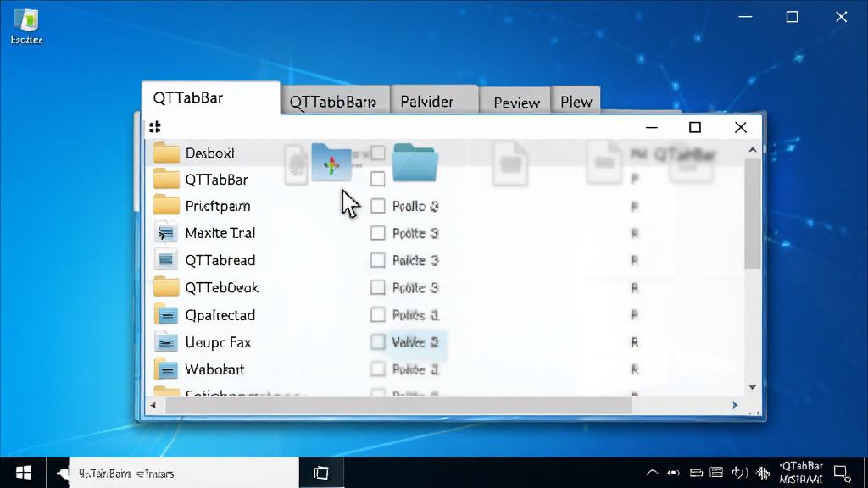Viewport: 868px width, 488px height.
Task: Select the Waboført row name
Action: click(214, 369)
